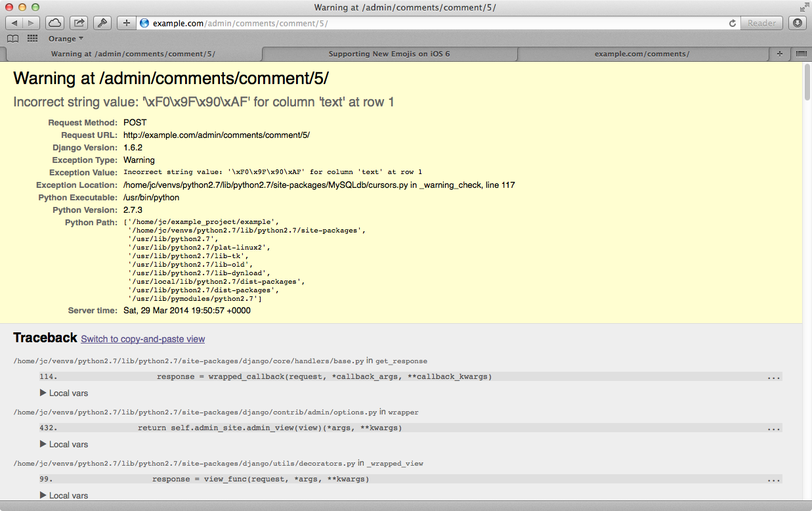Show all tabs overview button

point(801,54)
